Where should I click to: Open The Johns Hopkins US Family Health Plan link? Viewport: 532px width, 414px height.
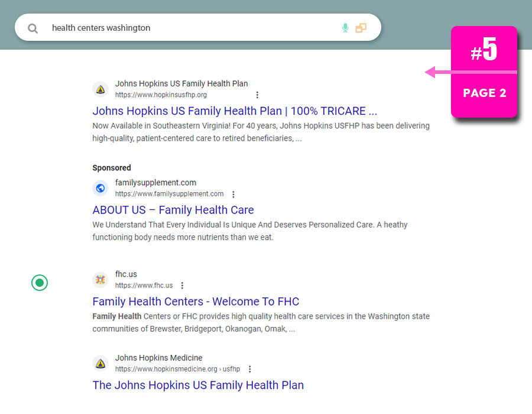[x=198, y=386]
